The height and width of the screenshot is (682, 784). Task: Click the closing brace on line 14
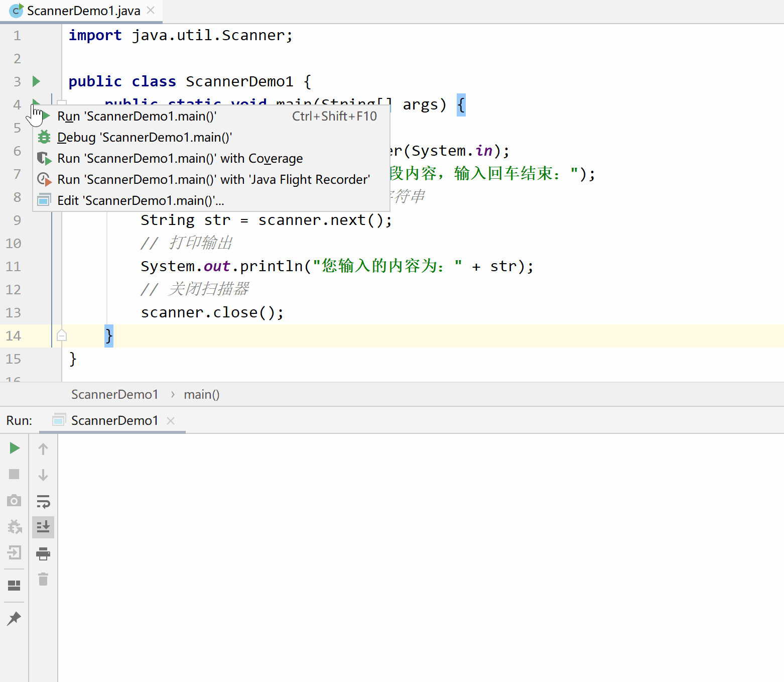pyautogui.click(x=109, y=335)
